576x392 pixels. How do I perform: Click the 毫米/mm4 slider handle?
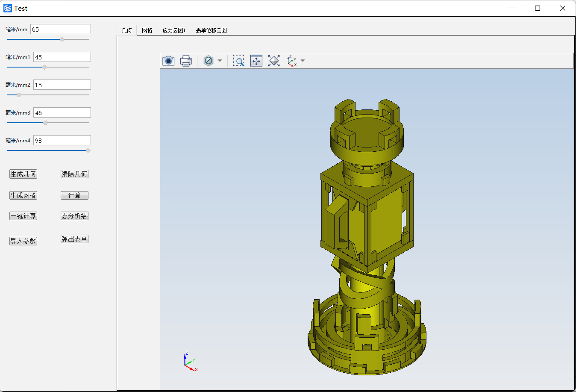[88, 150]
